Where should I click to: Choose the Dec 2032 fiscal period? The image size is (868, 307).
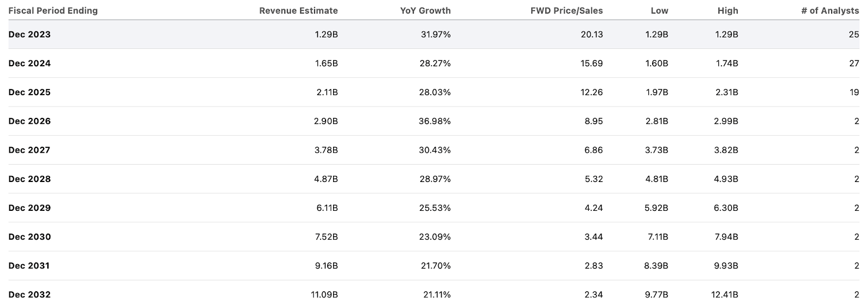pos(29,295)
